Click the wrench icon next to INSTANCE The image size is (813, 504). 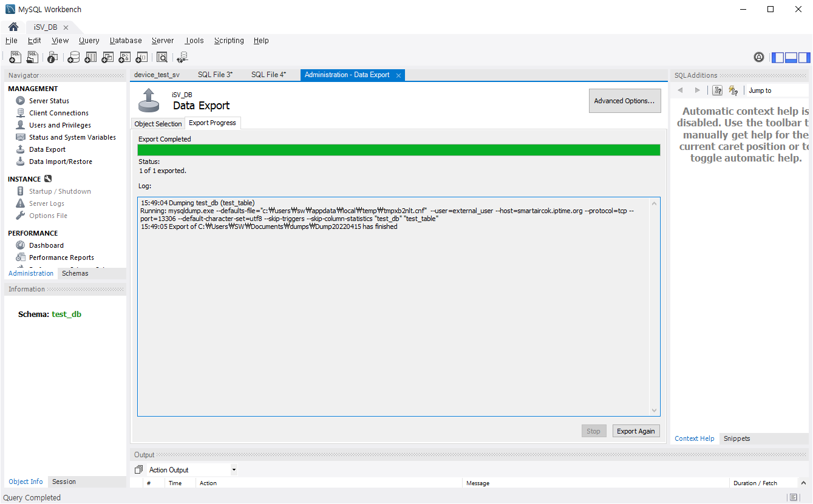[48, 179]
